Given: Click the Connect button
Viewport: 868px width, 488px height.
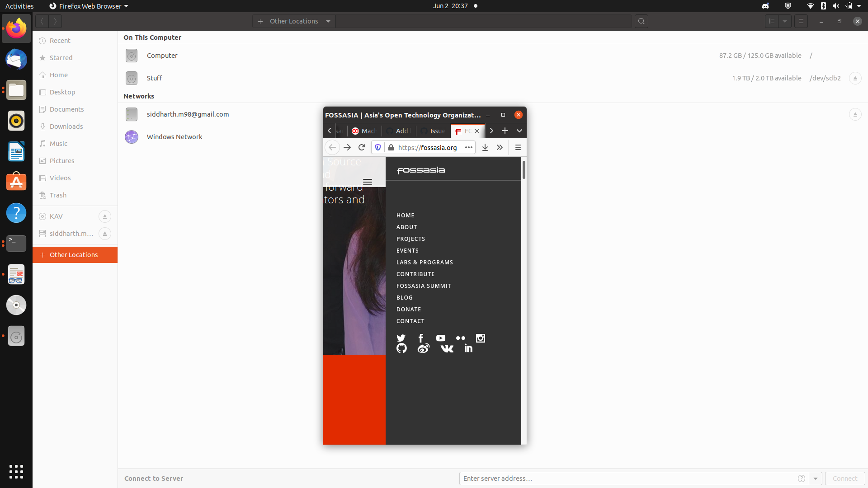Looking at the screenshot, I should (844, 479).
